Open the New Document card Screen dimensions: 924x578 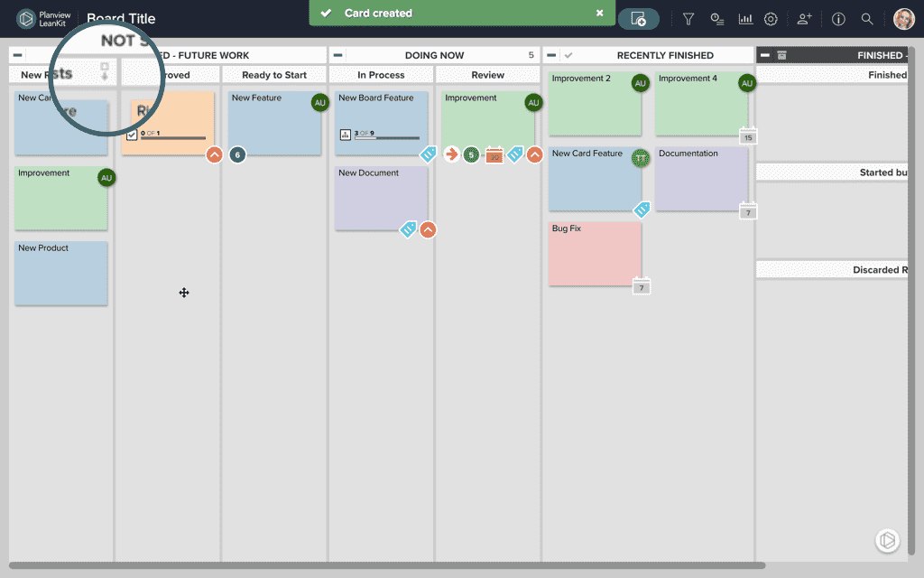point(382,198)
